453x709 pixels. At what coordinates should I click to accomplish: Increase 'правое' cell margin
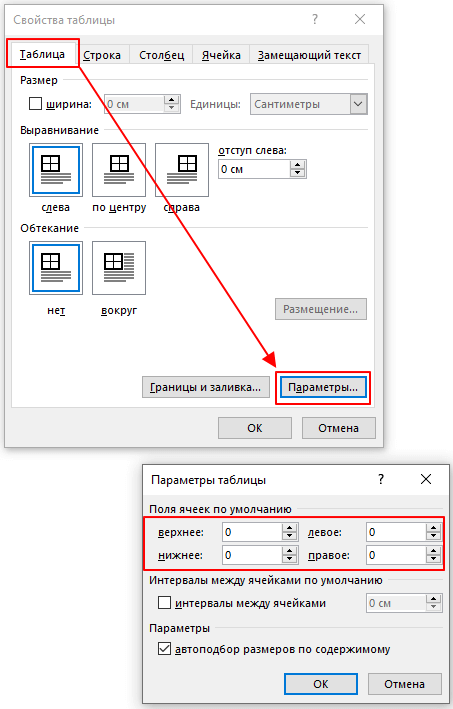click(x=433, y=551)
